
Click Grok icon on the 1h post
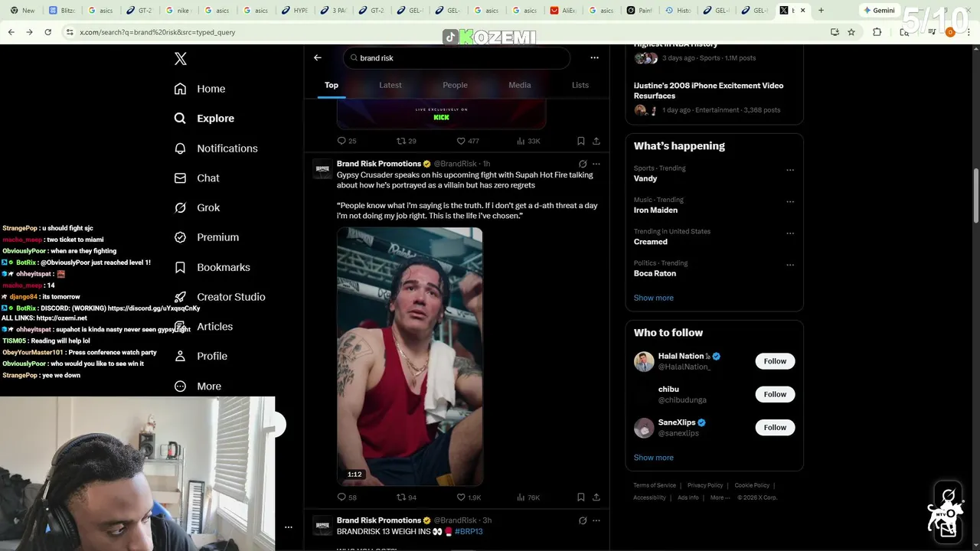click(583, 164)
